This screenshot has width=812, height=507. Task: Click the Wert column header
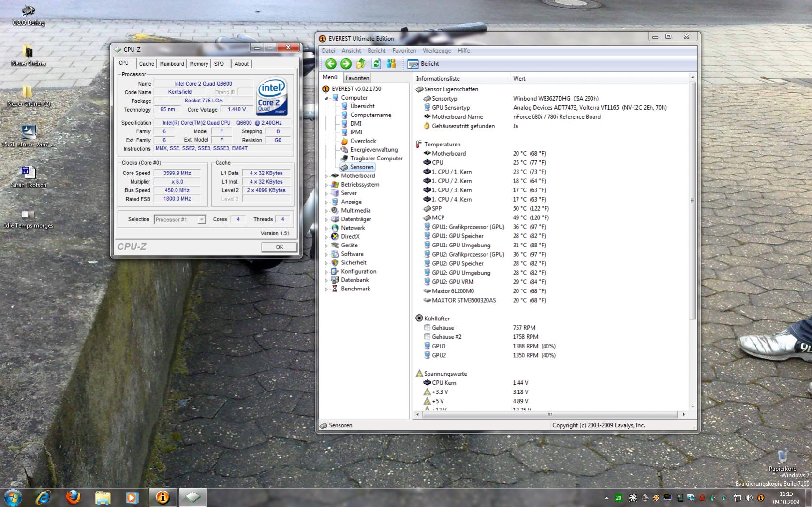click(599, 79)
